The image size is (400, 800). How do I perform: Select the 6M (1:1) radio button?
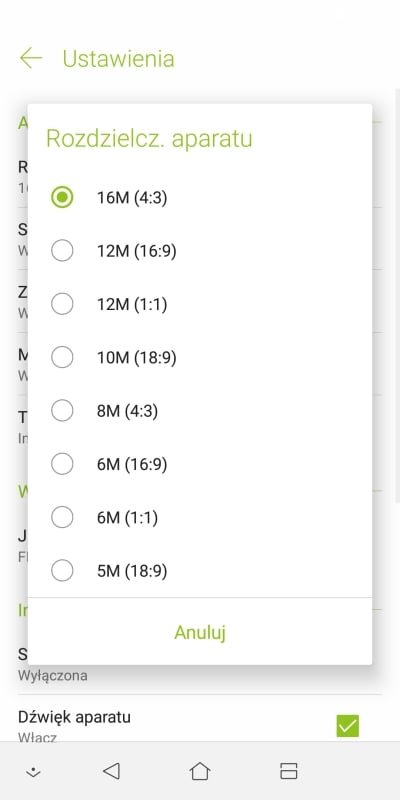click(62, 517)
